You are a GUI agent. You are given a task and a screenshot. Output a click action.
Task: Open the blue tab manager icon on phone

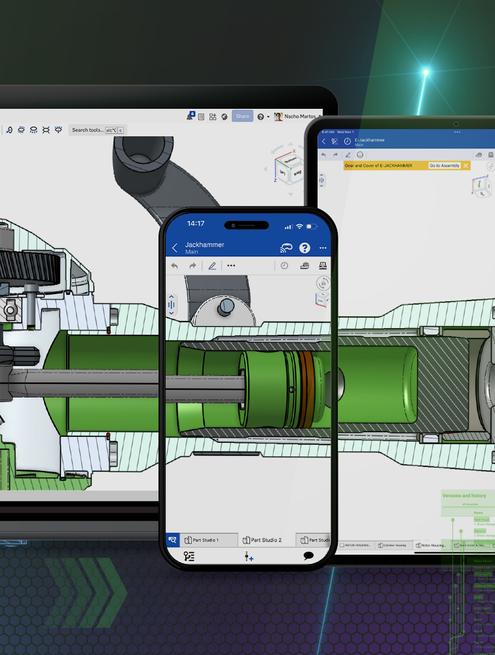173,540
